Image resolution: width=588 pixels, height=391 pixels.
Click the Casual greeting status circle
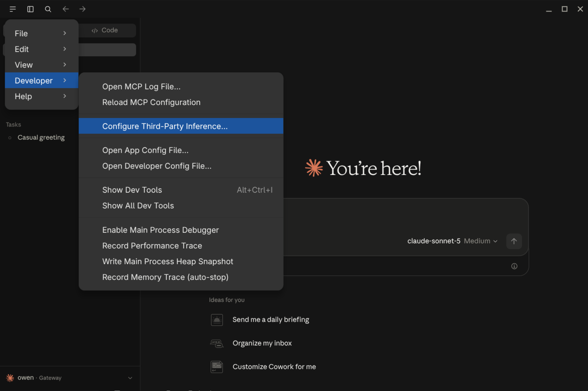coord(10,138)
